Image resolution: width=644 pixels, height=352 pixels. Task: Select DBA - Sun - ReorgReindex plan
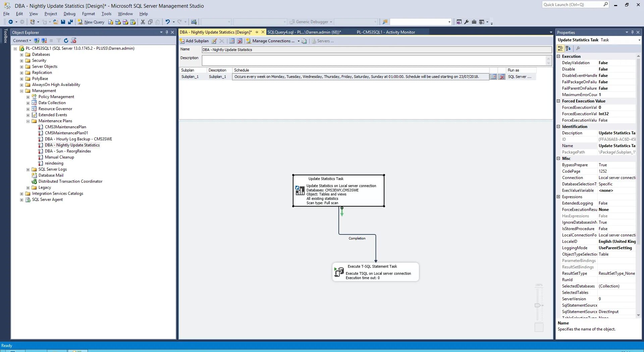pos(68,151)
